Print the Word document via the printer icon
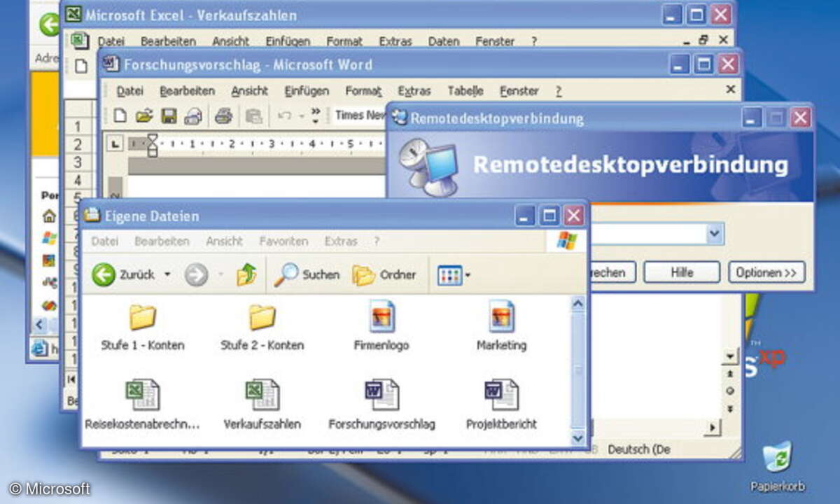Image resolution: width=840 pixels, height=504 pixels. [223, 116]
